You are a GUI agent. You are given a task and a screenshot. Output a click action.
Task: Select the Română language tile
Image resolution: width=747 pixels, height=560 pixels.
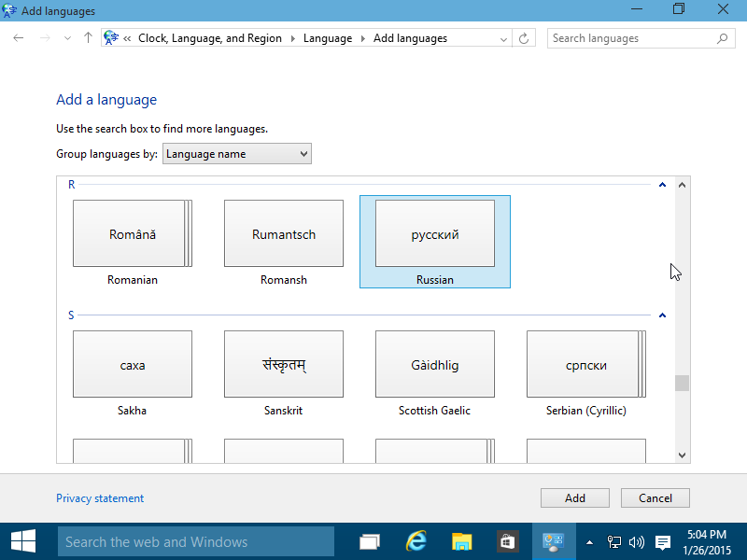tap(133, 233)
